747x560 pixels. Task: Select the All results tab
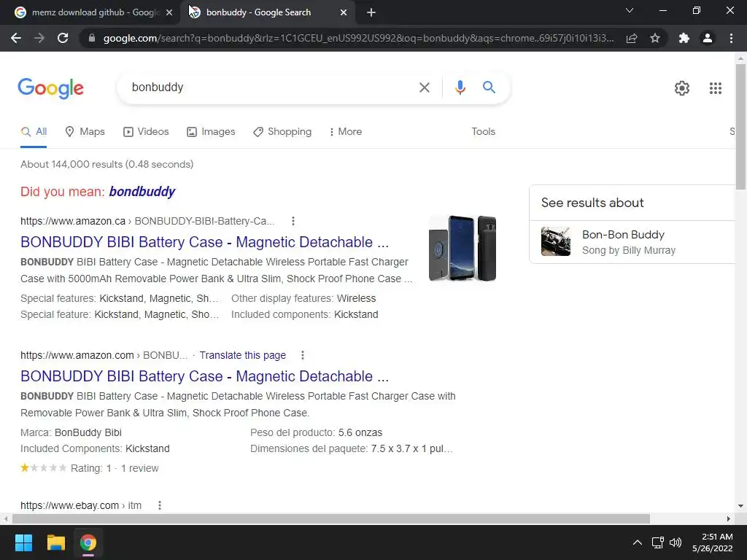tap(34, 131)
